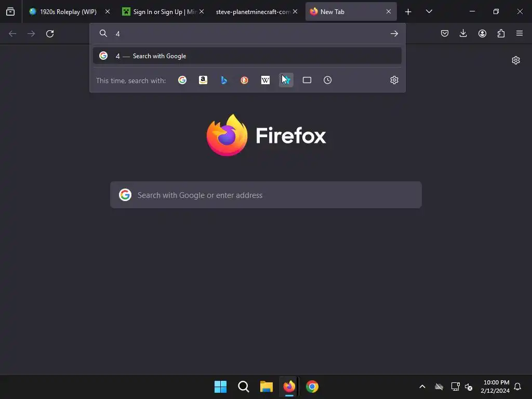Open Firefox View tab overview icon
The width and height of the screenshot is (532, 399).
pyautogui.click(x=10, y=11)
